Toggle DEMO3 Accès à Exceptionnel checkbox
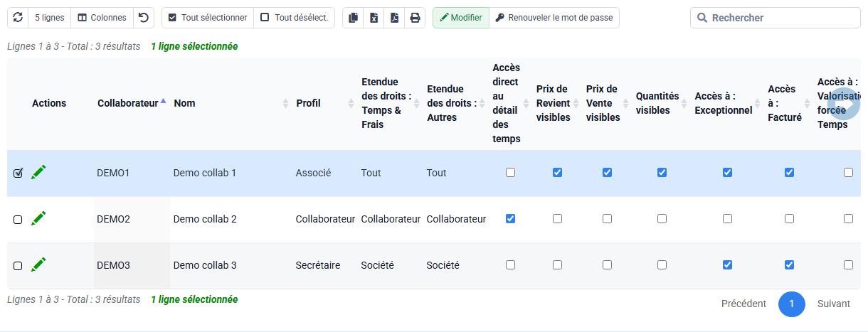This screenshot has width=868, height=332. point(727,264)
